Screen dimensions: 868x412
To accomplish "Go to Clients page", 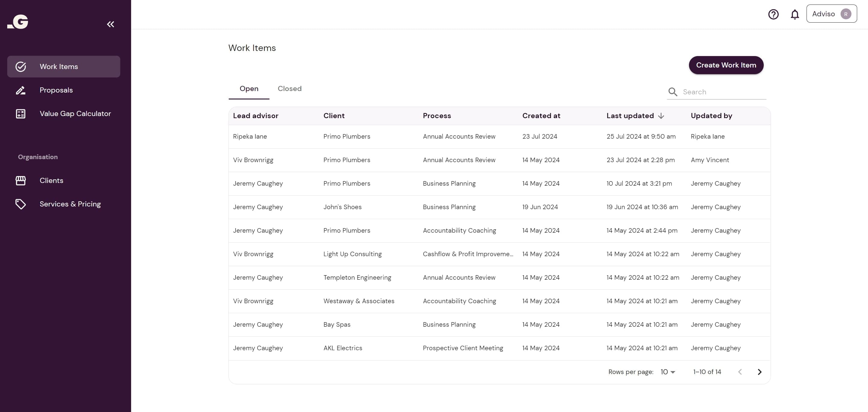I will (64, 181).
